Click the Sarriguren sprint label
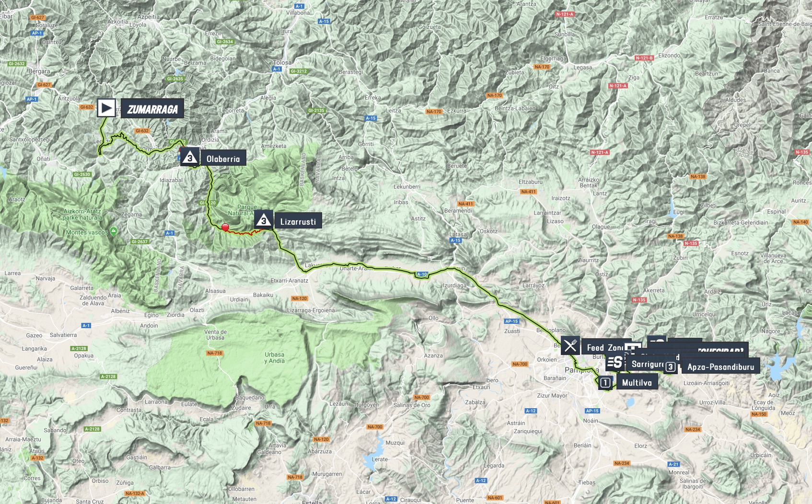The width and height of the screenshot is (812, 504). point(647,364)
